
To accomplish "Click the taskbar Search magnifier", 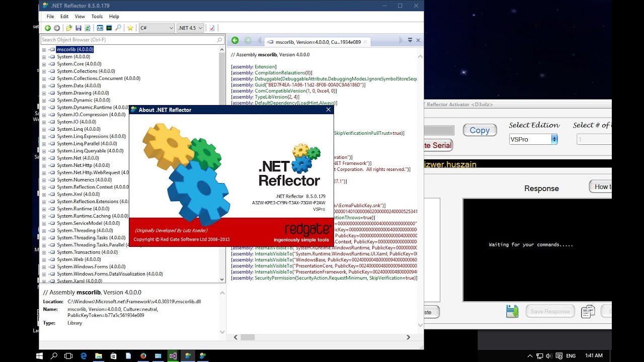I will click(54, 355).
